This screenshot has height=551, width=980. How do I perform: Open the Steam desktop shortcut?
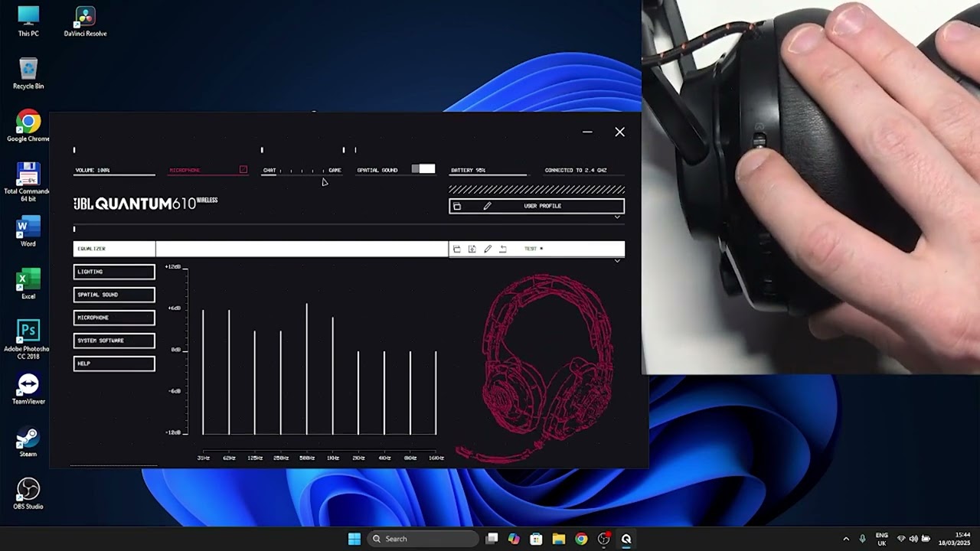pos(28,442)
